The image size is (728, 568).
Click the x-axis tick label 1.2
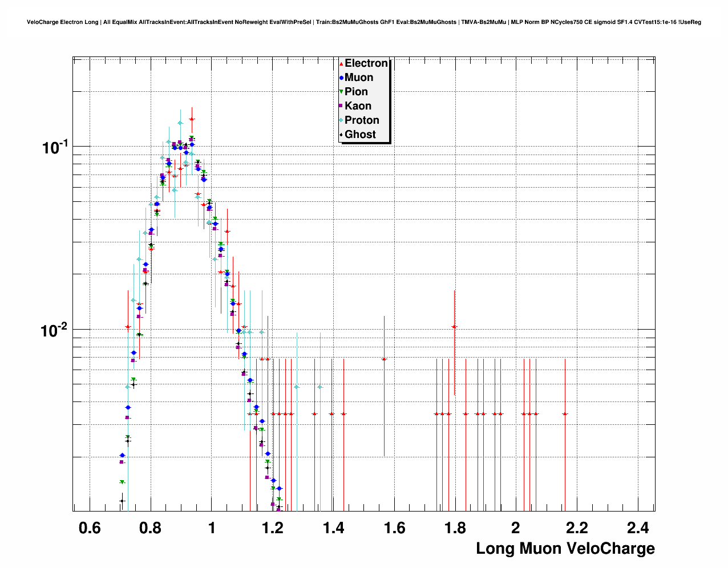point(273,528)
